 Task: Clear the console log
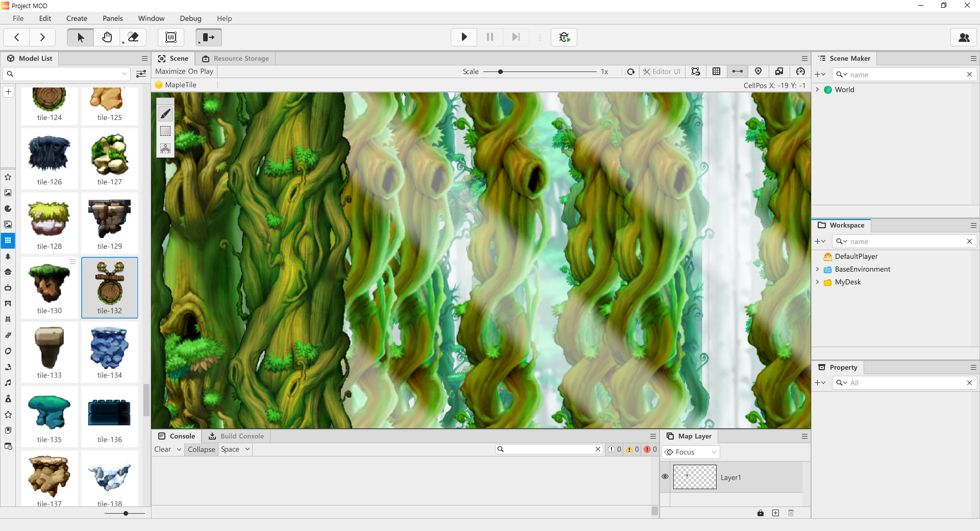coord(163,449)
